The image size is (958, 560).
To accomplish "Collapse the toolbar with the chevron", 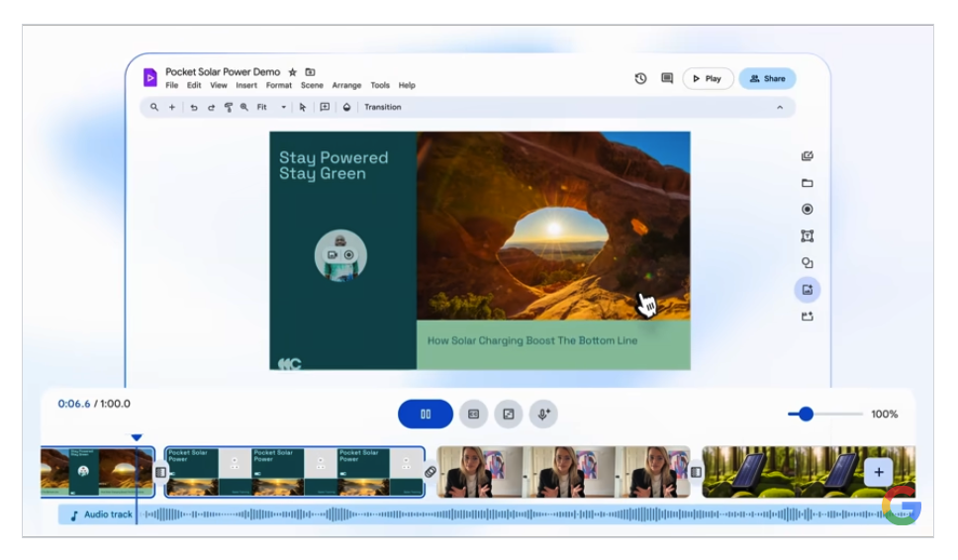I will tap(779, 108).
